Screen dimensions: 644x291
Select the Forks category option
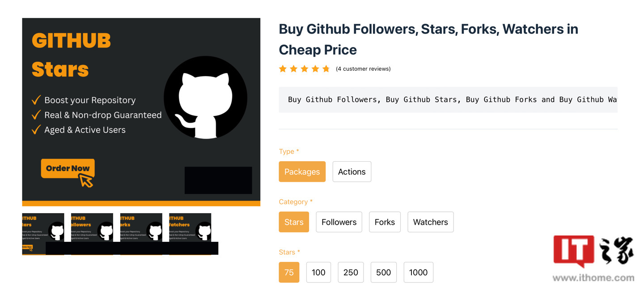(385, 222)
